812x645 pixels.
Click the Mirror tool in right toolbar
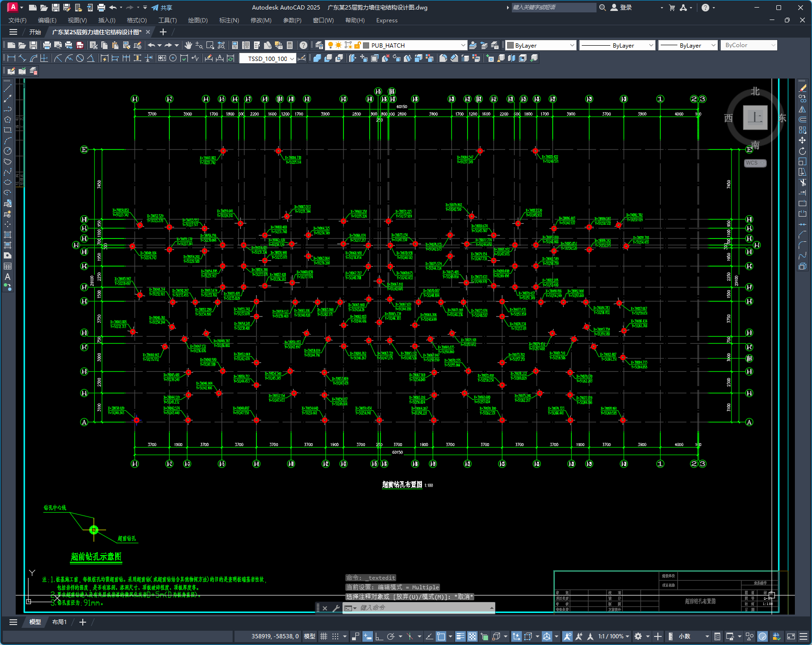coord(802,109)
